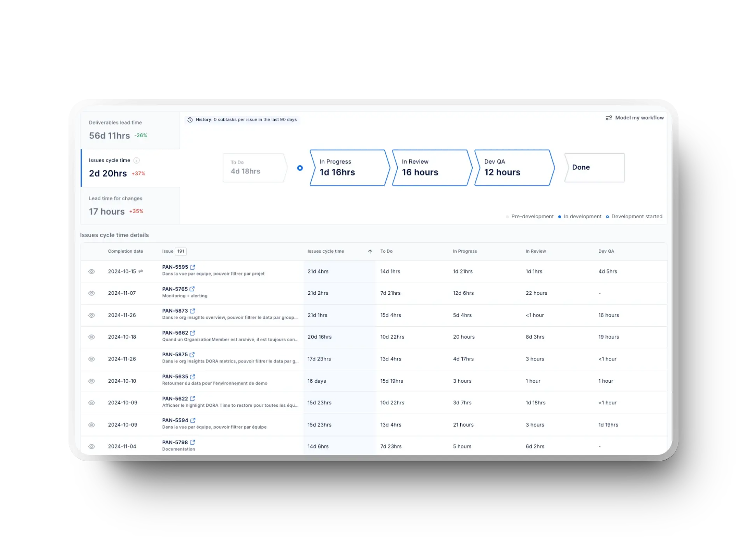Screen dimensions: 747x560
Task: Click the 191 issue count badge
Action: pyautogui.click(x=181, y=251)
